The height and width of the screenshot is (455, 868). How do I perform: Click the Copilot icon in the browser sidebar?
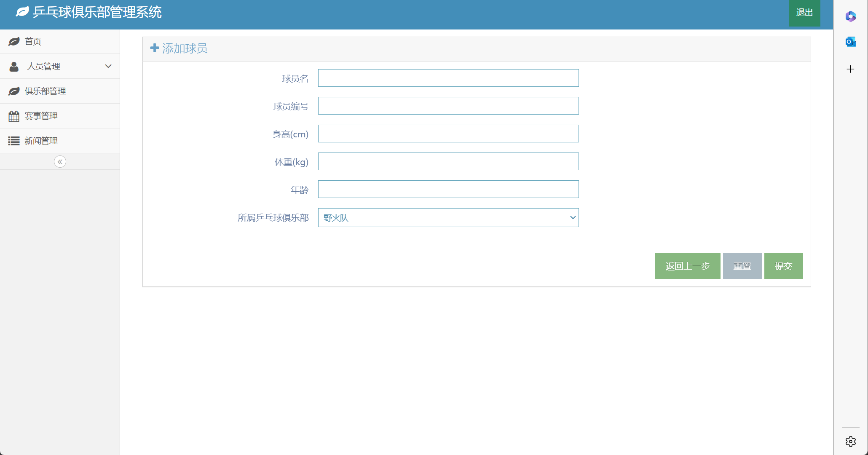pos(850,17)
